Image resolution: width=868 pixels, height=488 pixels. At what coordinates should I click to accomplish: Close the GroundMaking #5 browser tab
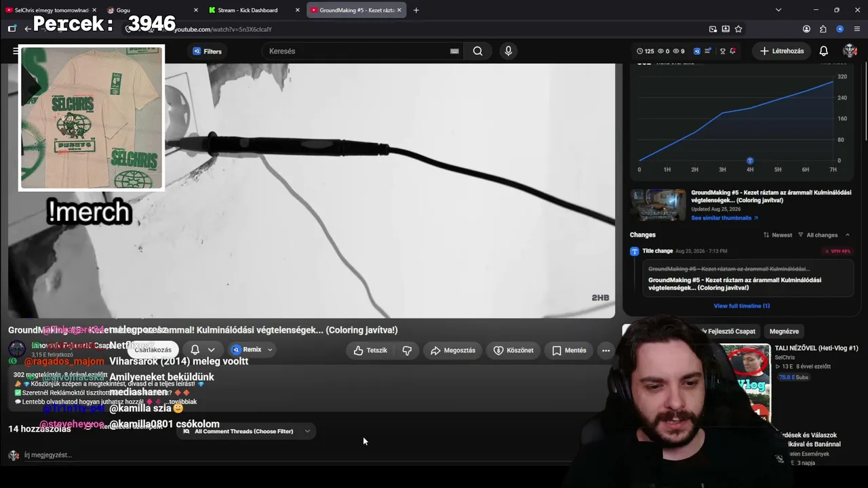pos(399,10)
